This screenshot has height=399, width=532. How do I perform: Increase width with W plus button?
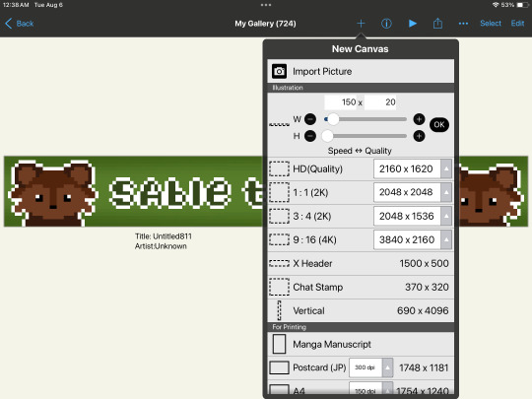(x=419, y=119)
